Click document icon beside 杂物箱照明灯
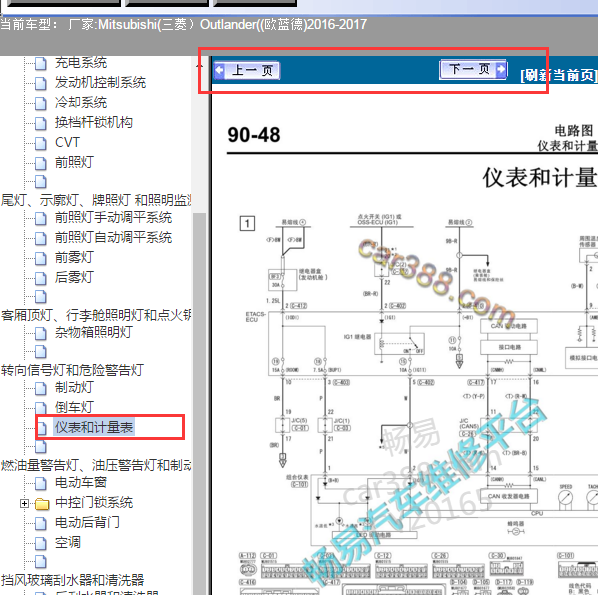 41,333
